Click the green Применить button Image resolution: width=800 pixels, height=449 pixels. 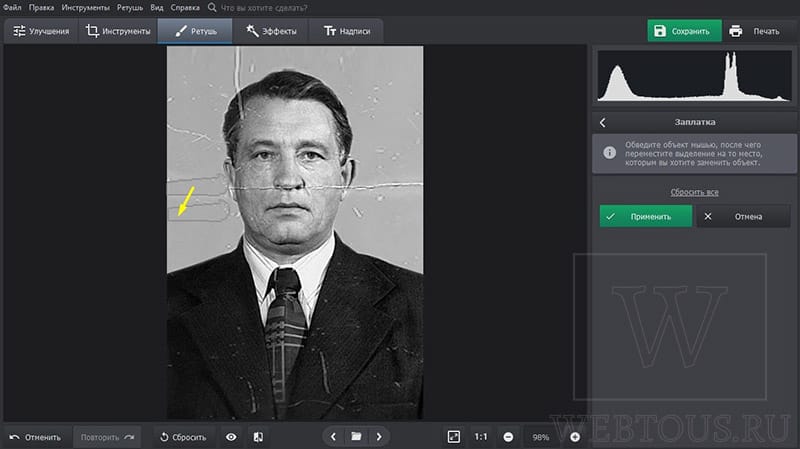pos(645,216)
